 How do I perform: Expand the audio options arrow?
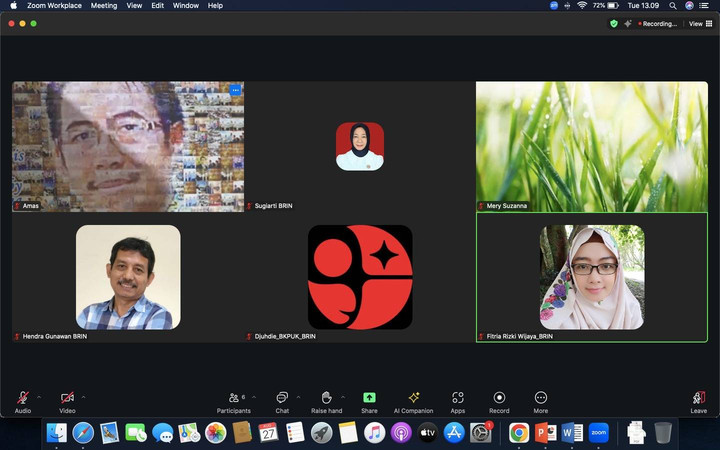point(39,396)
